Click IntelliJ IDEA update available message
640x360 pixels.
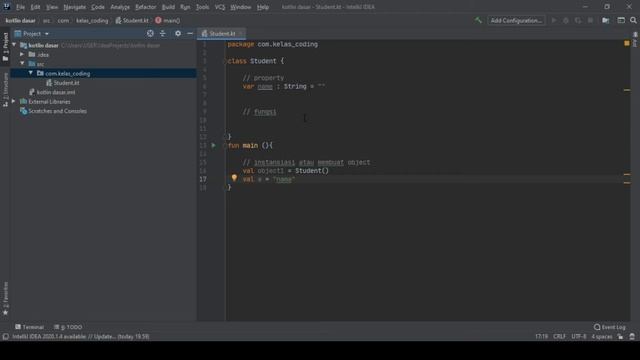pyautogui.click(x=80, y=337)
